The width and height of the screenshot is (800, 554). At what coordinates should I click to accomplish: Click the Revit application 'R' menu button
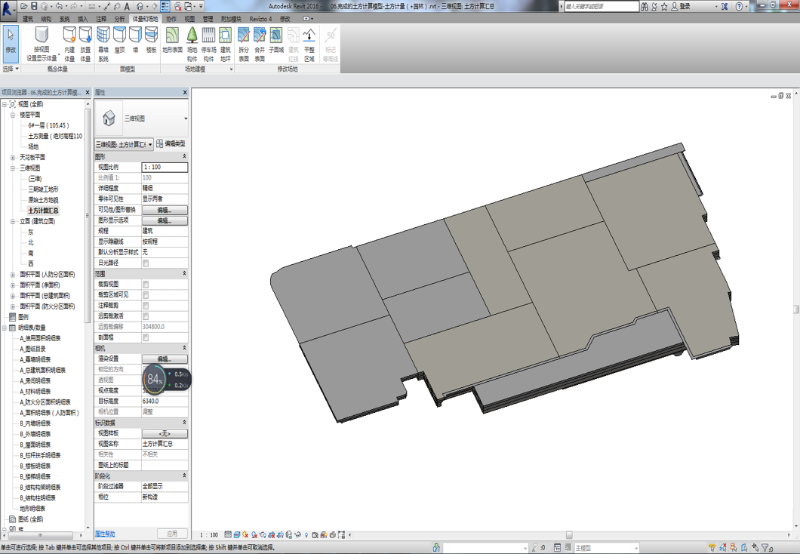tap(8, 9)
